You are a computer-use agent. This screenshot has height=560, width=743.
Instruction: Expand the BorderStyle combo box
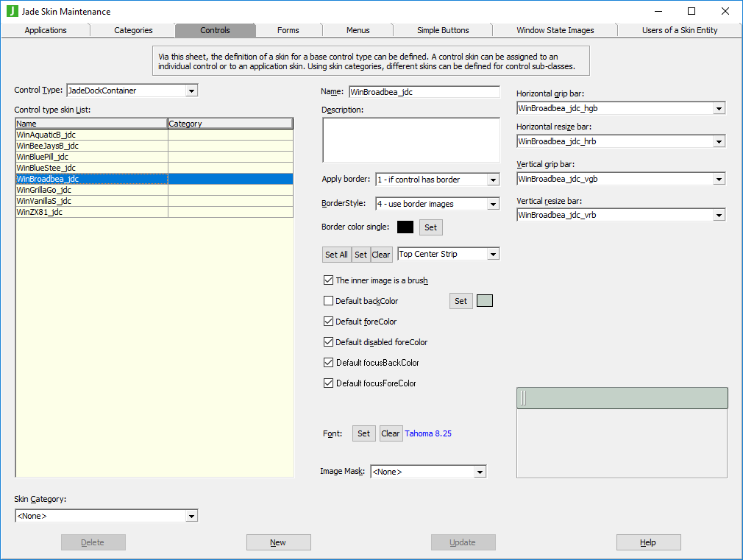493,204
